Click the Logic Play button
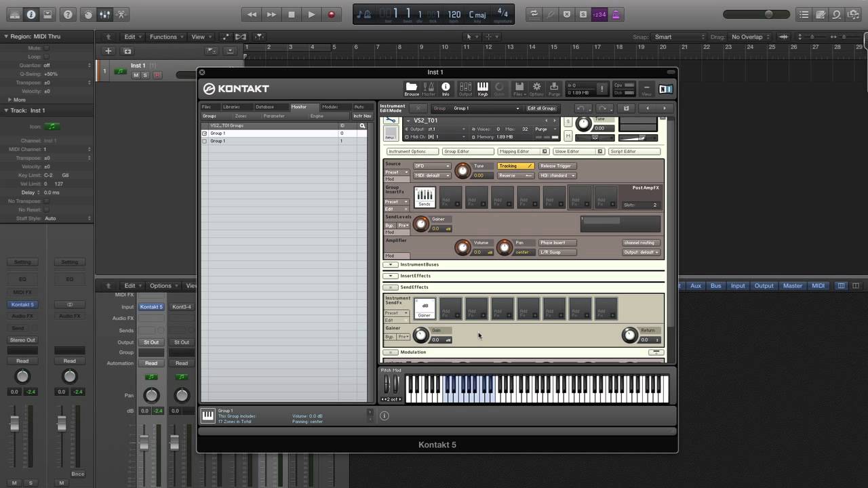Image resolution: width=868 pixels, height=488 pixels. click(311, 14)
